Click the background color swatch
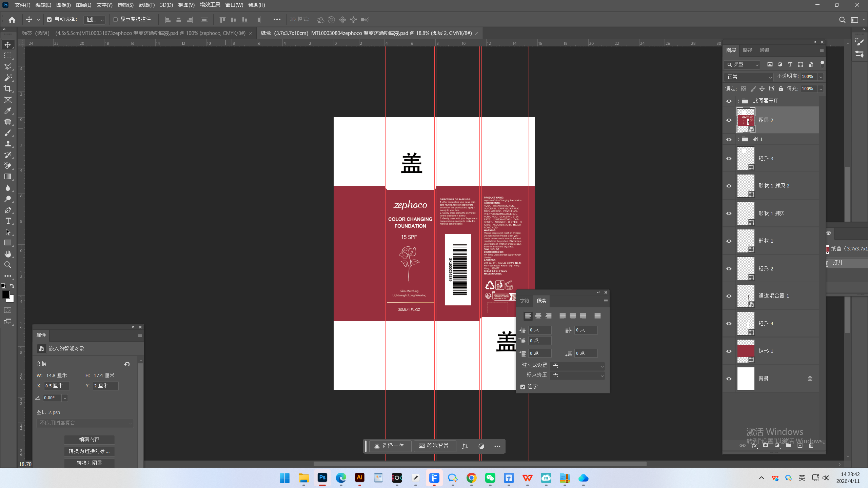868x488 pixels. (x=12, y=300)
